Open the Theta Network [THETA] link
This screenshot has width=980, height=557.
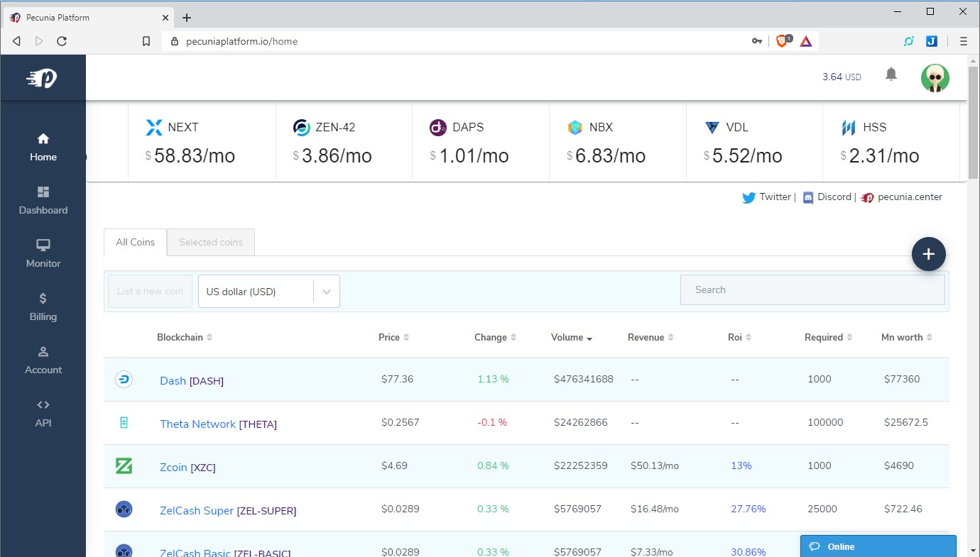coord(218,424)
